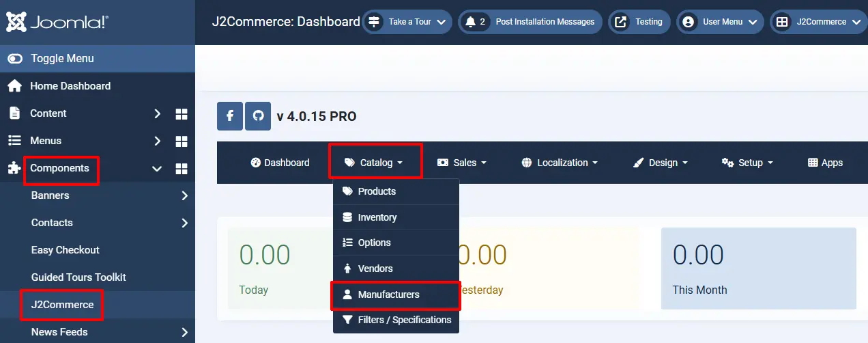Viewport: 868px width, 343px height.
Task: Toggle the sidebar menu switch
Action: (15, 59)
